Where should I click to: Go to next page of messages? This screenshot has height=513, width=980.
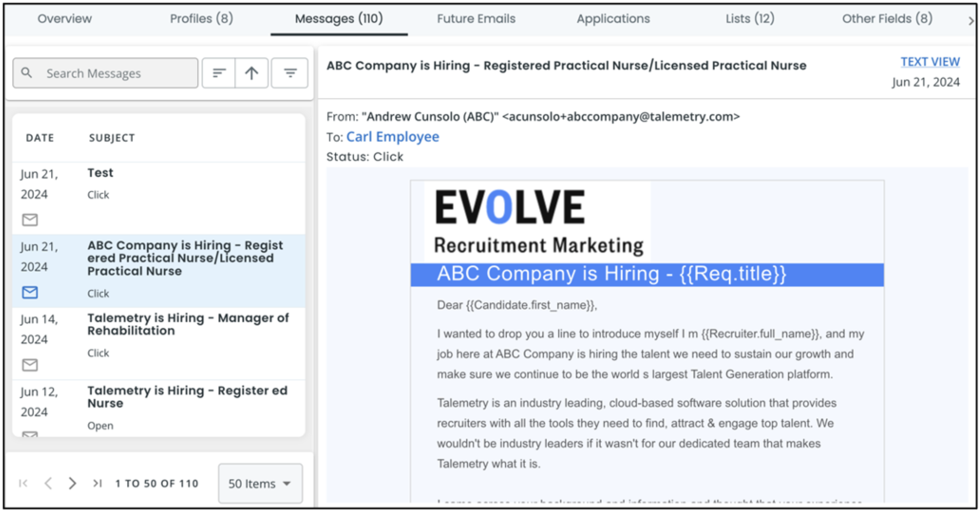(73, 483)
